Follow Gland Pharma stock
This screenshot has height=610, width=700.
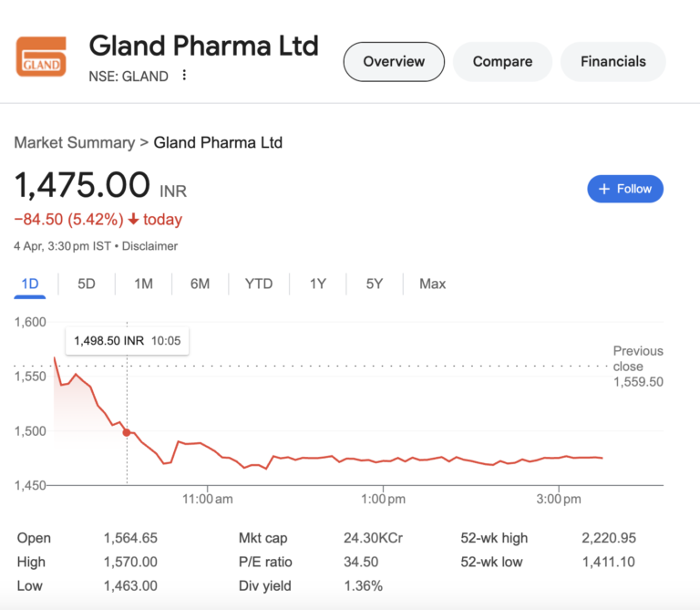625,189
